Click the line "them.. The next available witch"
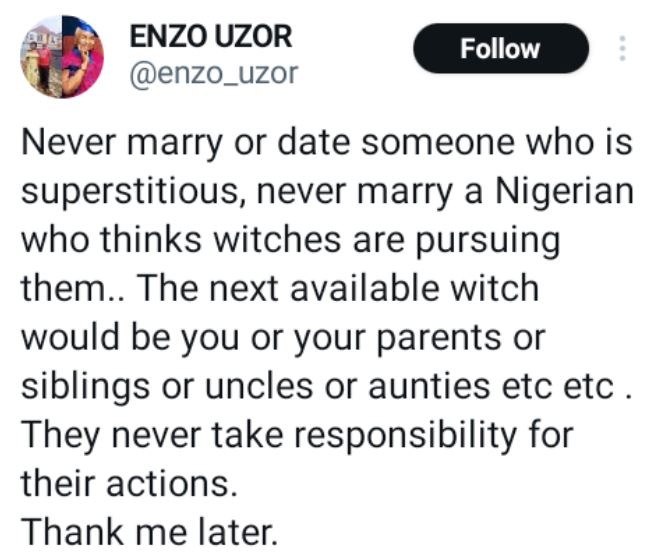Viewport: 654px width, 555px height. [x=279, y=290]
